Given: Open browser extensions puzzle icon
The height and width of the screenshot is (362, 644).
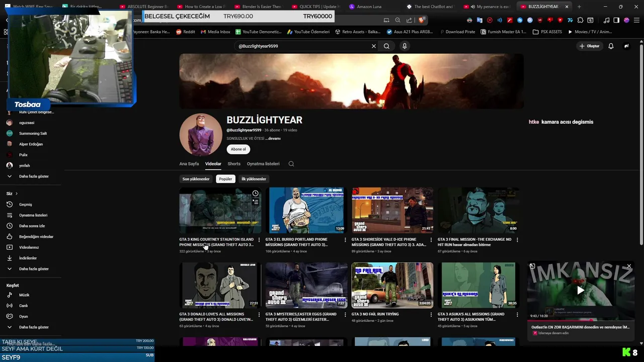Looking at the screenshot, I should 581,20.
